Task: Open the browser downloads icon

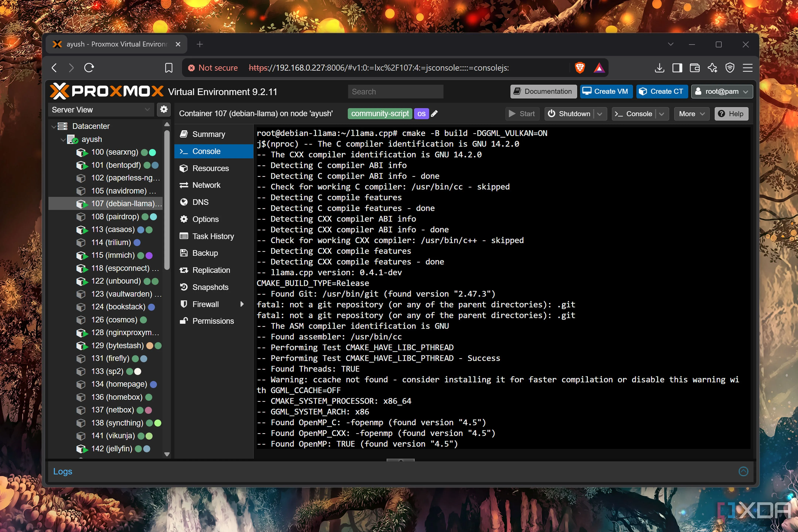Action: click(659, 68)
